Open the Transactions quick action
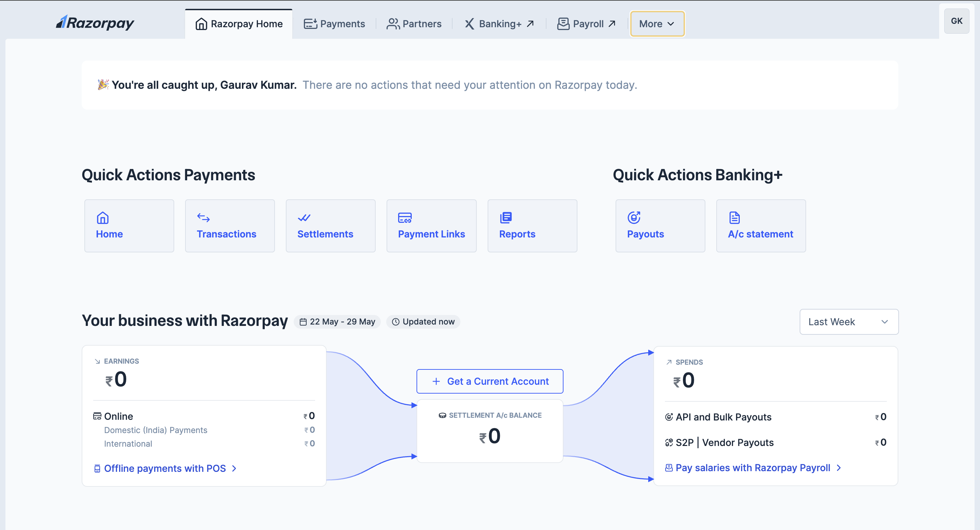The height and width of the screenshot is (530, 980). point(230,226)
